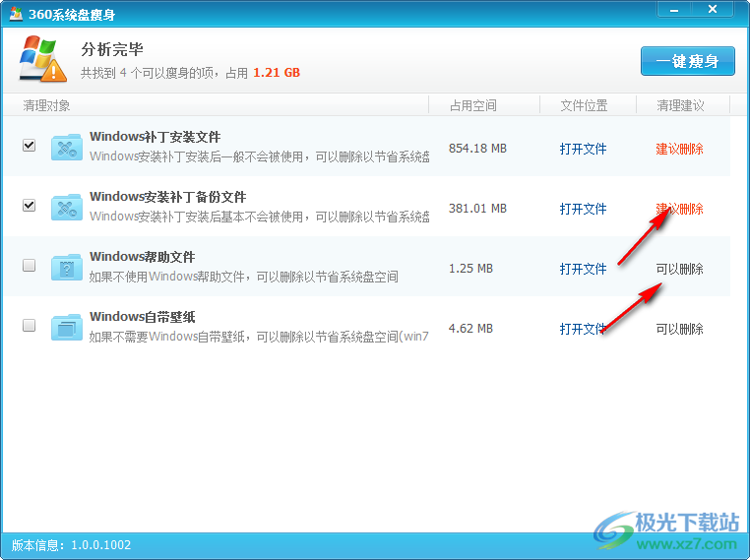Click the Windows logo warning icon

(42, 58)
